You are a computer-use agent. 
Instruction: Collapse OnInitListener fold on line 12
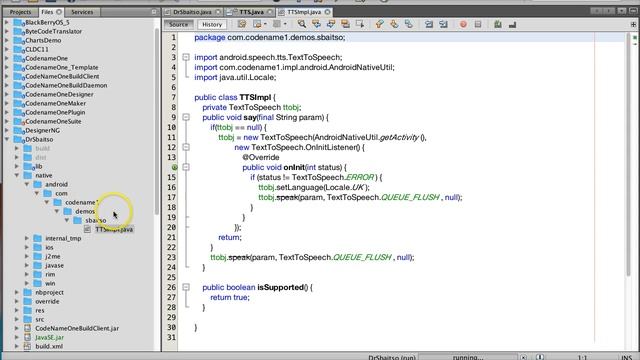(186, 147)
